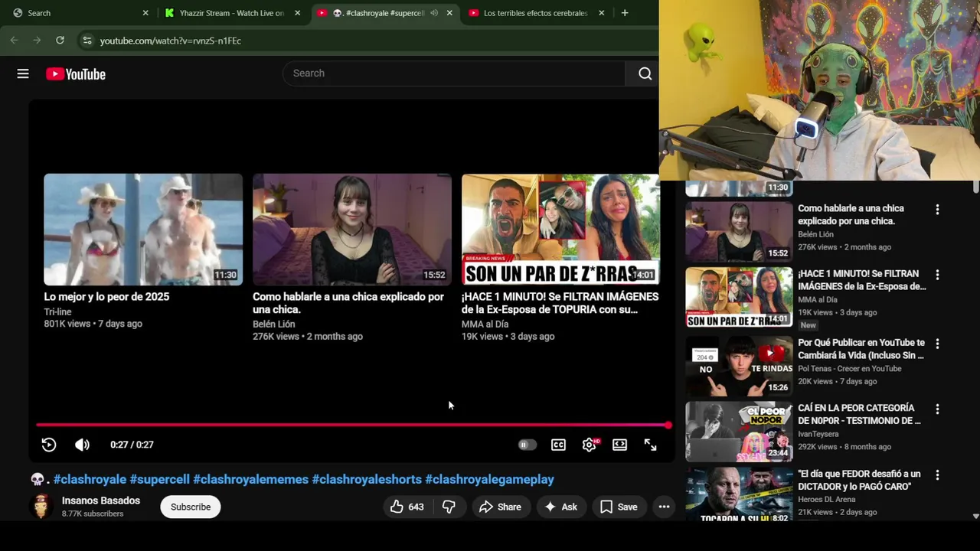This screenshot has height=551, width=980.
Task: Enter fullscreen mode icon
Action: point(650,445)
